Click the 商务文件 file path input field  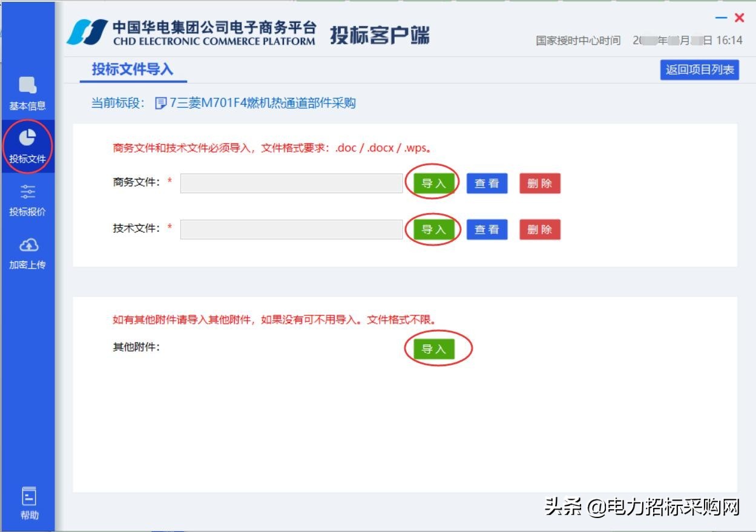click(292, 183)
